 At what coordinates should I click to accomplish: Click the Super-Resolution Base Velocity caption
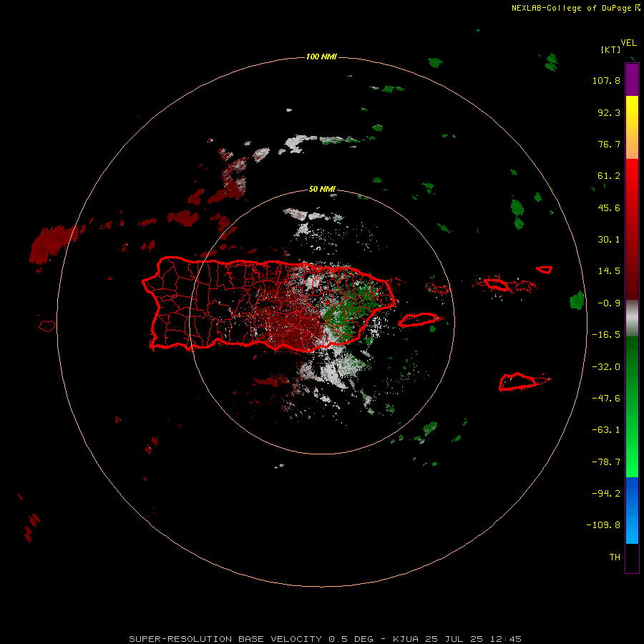[326, 639]
